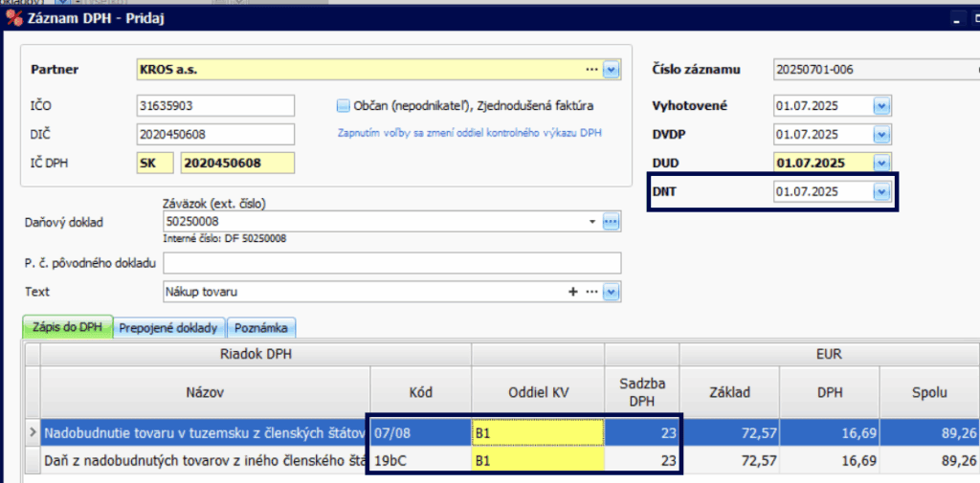Expand the DNT date picker
This screenshot has width=980, height=483.
(x=881, y=192)
